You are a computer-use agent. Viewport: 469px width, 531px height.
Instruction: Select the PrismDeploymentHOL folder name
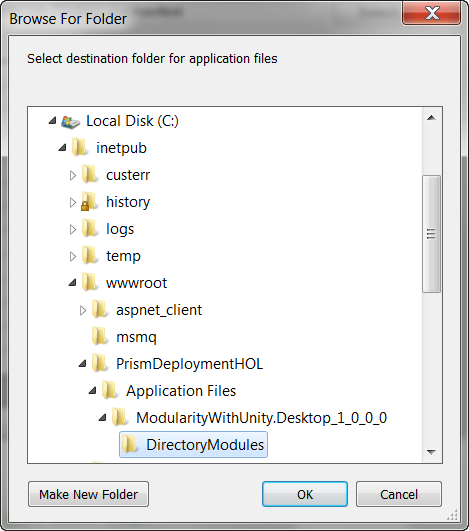189,364
